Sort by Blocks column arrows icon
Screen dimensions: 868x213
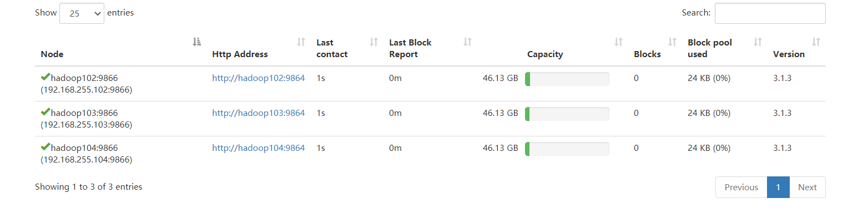(673, 42)
